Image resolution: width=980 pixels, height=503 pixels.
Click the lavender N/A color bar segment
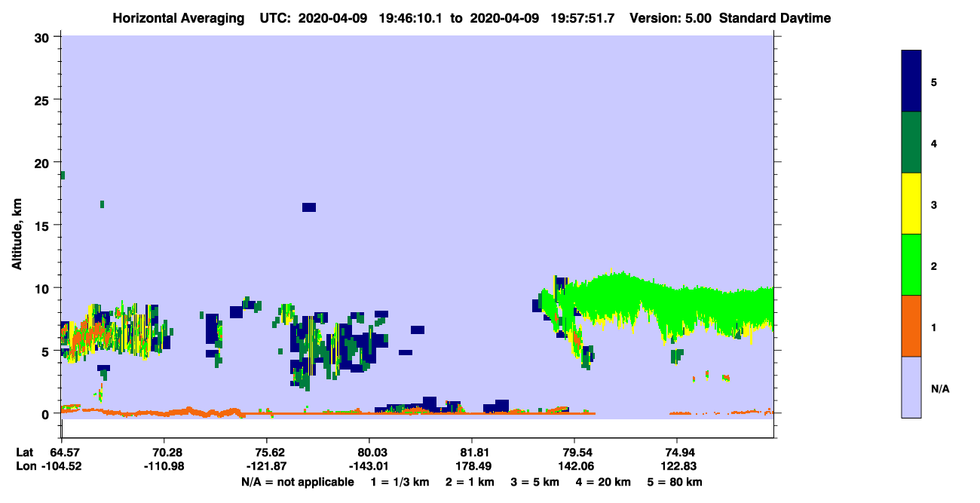click(911, 387)
